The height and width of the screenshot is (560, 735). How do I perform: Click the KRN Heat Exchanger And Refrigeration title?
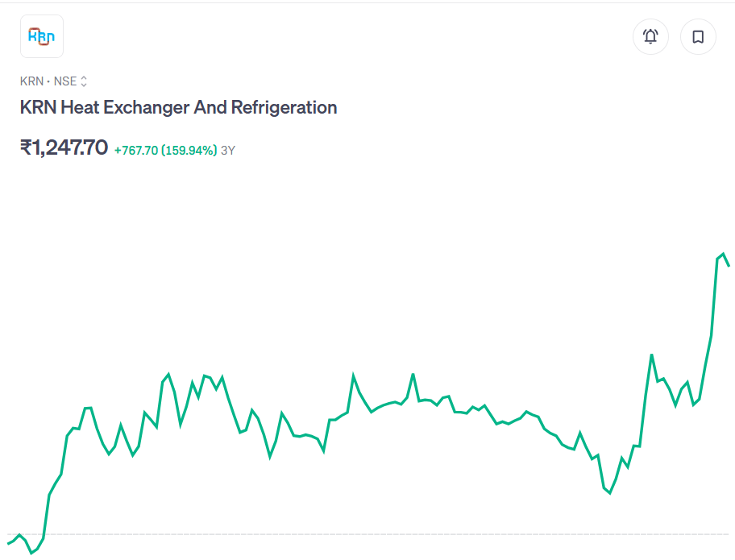[178, 107]
